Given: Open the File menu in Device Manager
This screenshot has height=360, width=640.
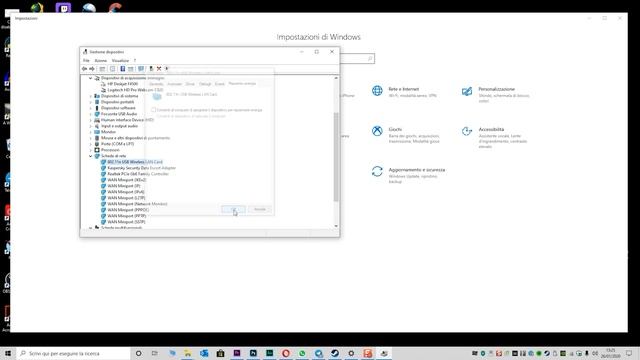Looking at the screenshot, I should 86,60.
